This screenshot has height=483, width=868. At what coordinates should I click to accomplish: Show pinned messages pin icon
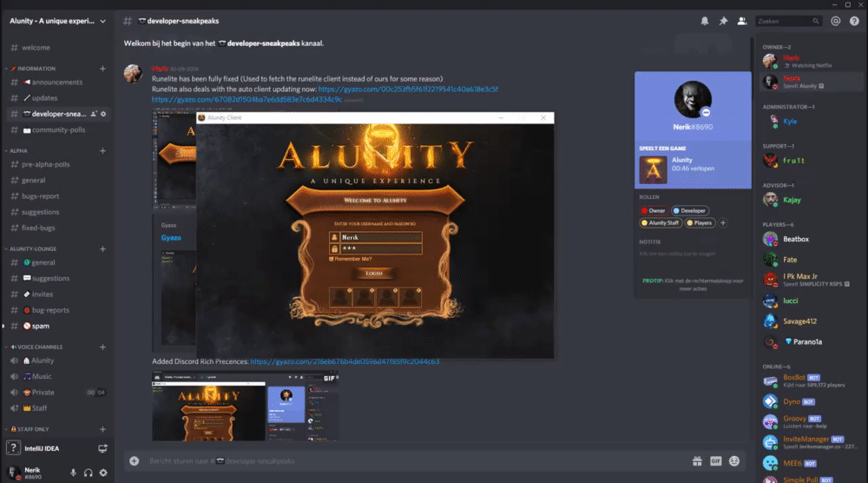pyautogui.click(x=723, y=21)
